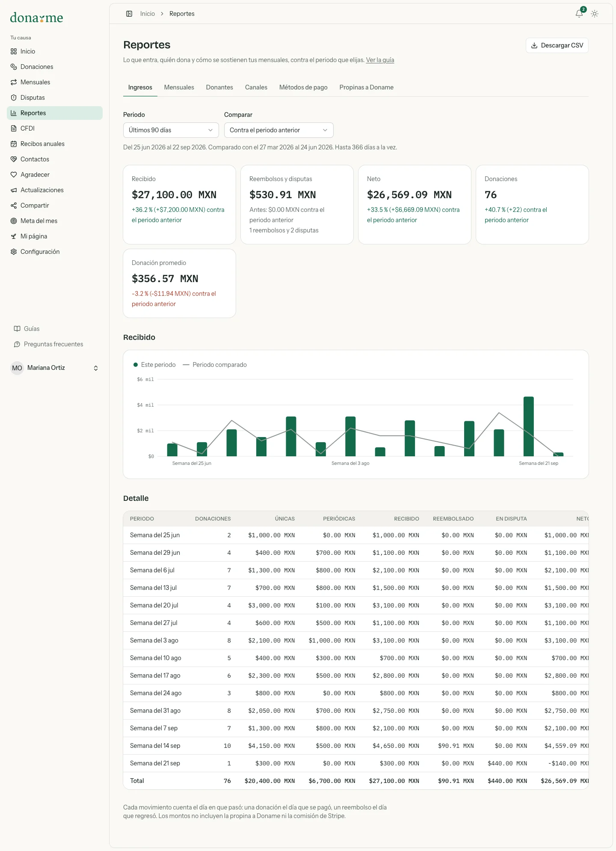Open the Periodo dropdown

pyautogui.click(x=171, y=130)
